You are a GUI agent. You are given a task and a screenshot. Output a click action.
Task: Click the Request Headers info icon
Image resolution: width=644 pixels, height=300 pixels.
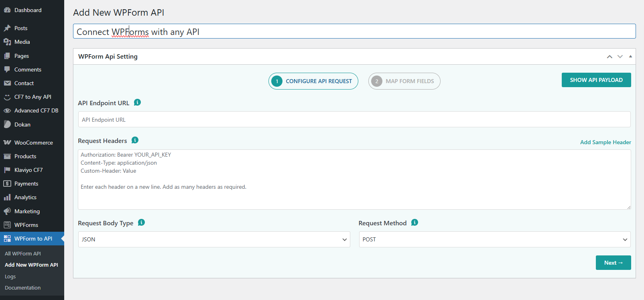click(135, 140)
